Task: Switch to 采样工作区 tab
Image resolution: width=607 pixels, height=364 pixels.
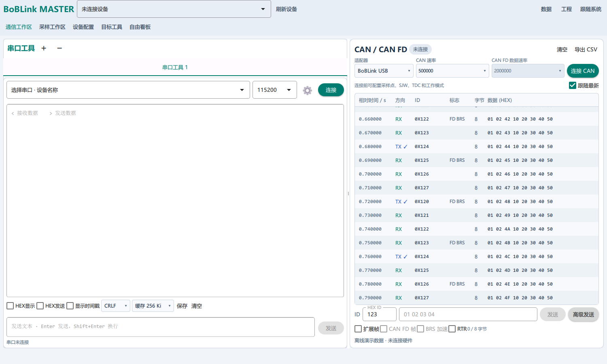Action: click(x=52, y=27)
